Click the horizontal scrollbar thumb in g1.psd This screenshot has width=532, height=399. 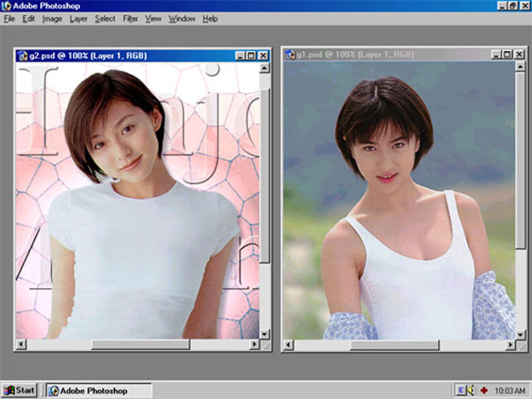point(394,345)
